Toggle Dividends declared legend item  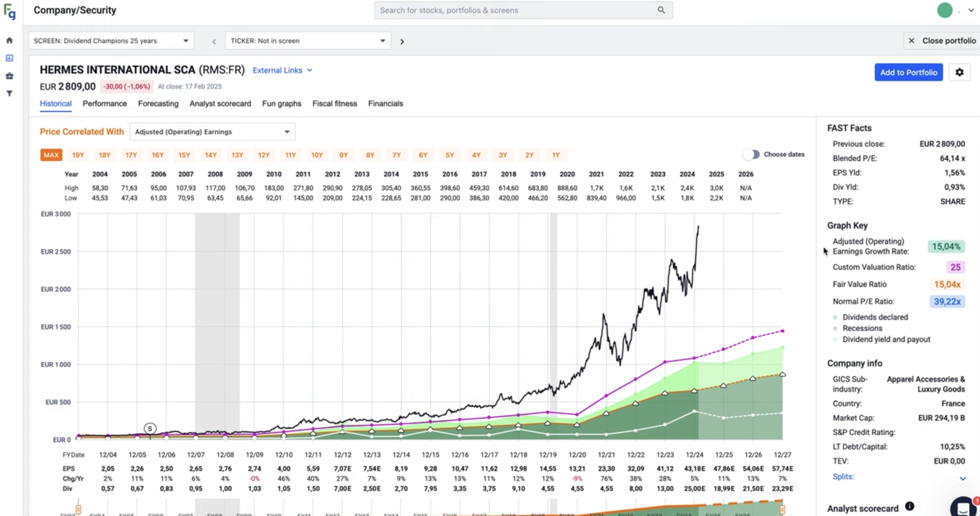(x=871, y=317)
